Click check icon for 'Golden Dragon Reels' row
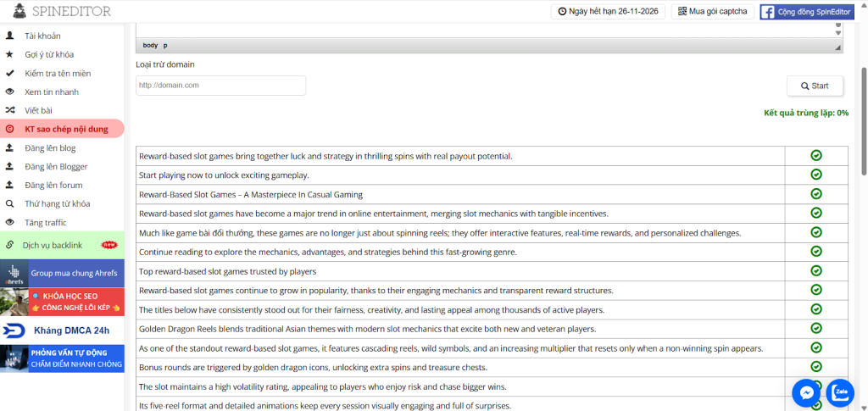Image resolution: width=868 pixels, height=411 pixels. [x=816, y=328]
